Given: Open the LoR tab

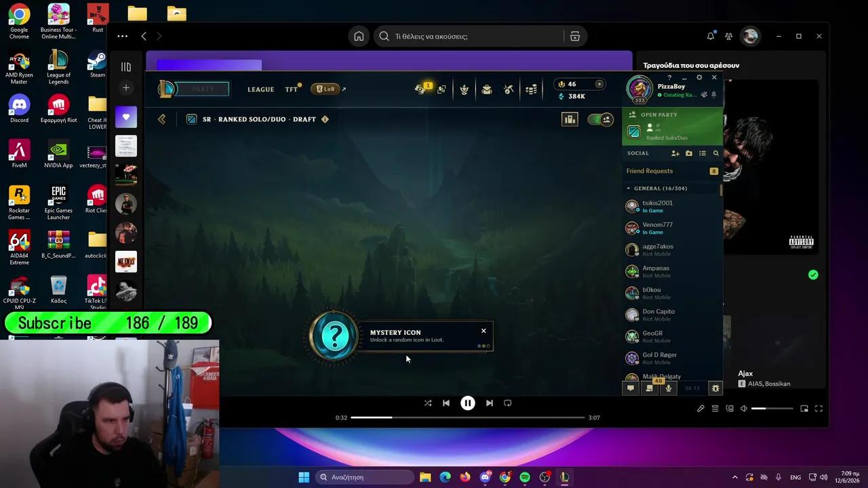Looking at the screenshot, I should tap(325, 89).
